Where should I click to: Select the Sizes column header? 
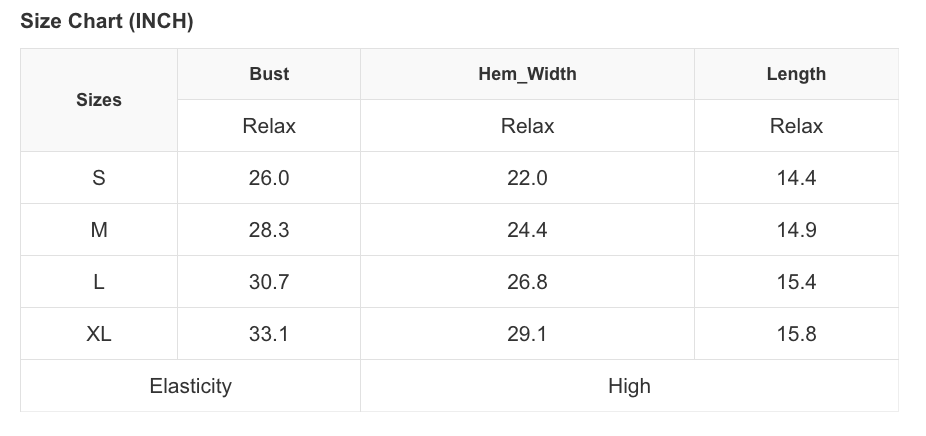coord(99,100)
